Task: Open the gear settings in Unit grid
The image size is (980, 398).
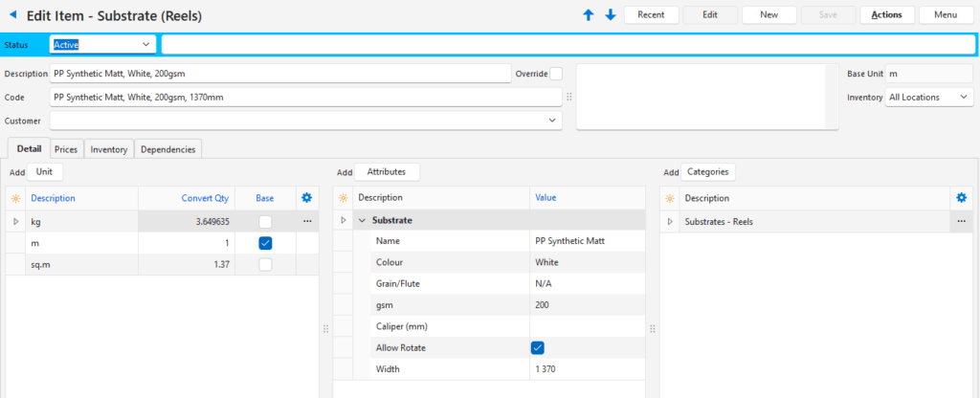Action: point(306,198)
